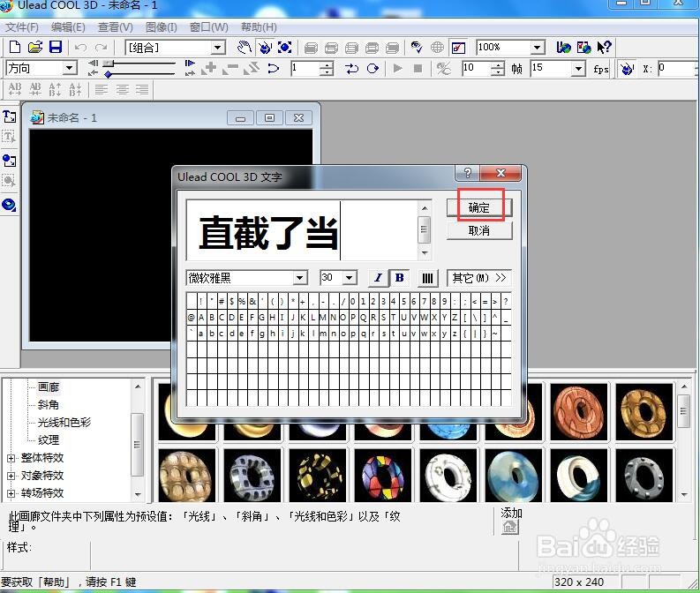The height and width of the screenshot is (593, 700).
Task: Click the align left text icon
Action: point(102,90)
